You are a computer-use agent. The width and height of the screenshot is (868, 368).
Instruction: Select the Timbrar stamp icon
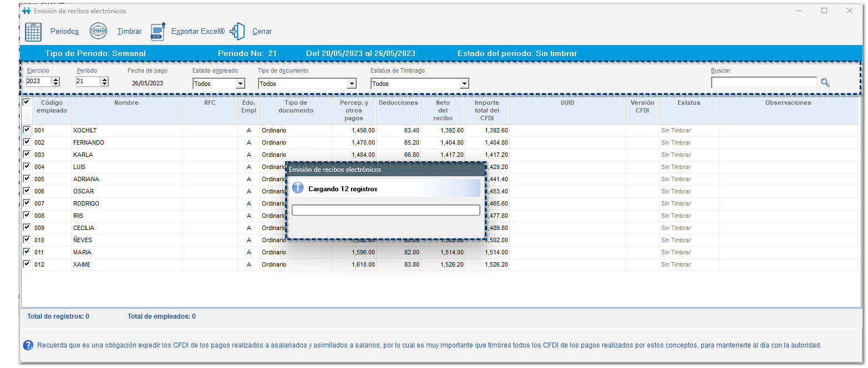tap(98, 30)
